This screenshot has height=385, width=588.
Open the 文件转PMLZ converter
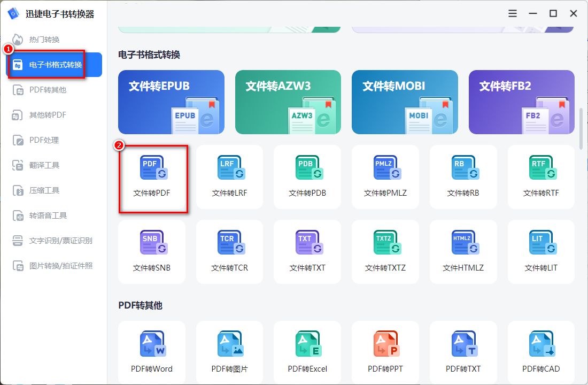point(385,177)
